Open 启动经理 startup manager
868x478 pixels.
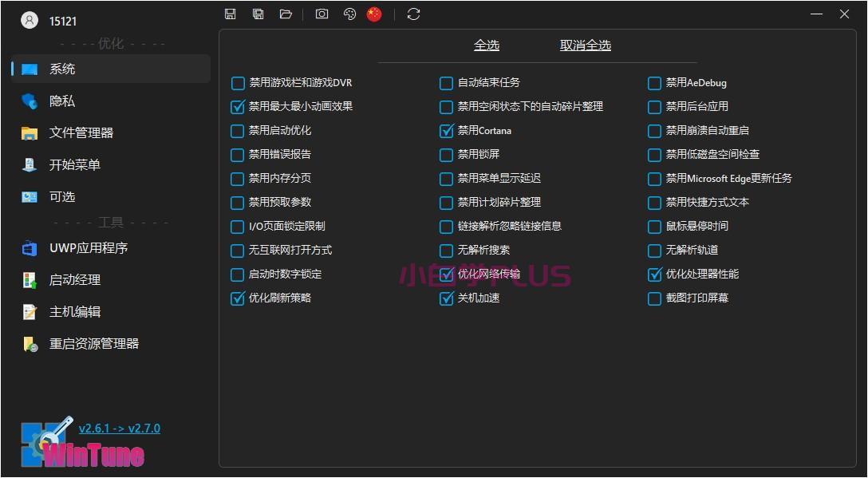point(111,280)
